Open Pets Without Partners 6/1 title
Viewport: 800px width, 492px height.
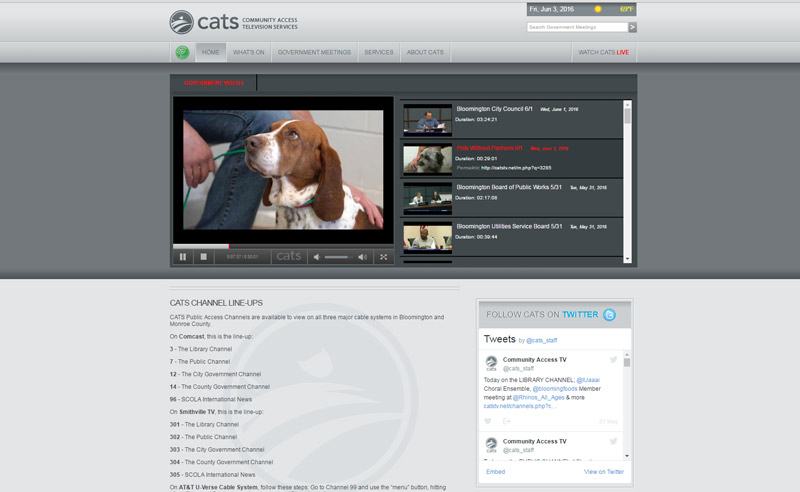click(x=489, y=148)
